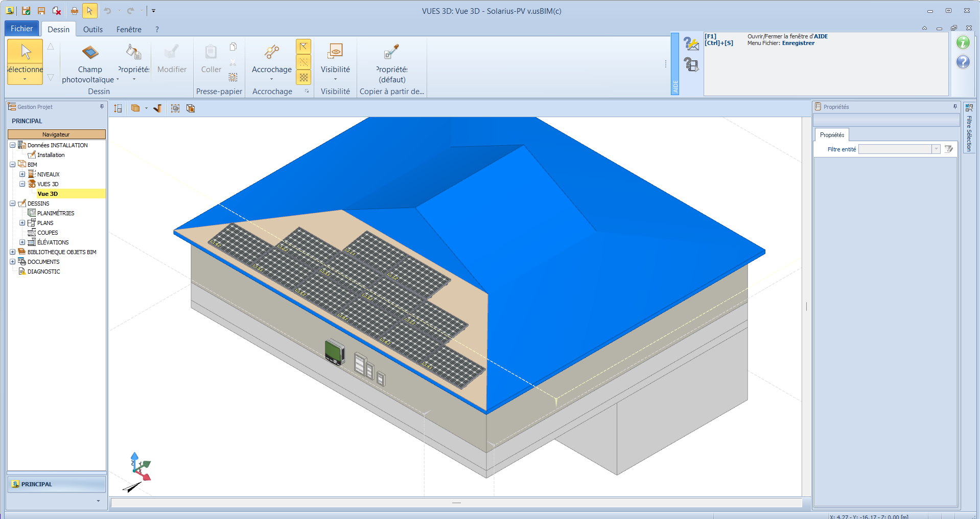Select the DIAGNOSTIC tree item
The image size is (980, 519).
(x=44, y=272)
